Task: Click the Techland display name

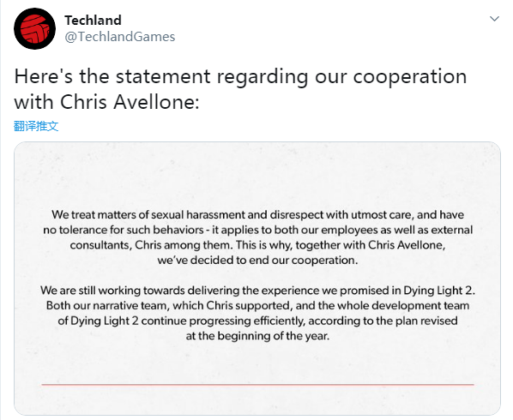Action: click(93, 21)
